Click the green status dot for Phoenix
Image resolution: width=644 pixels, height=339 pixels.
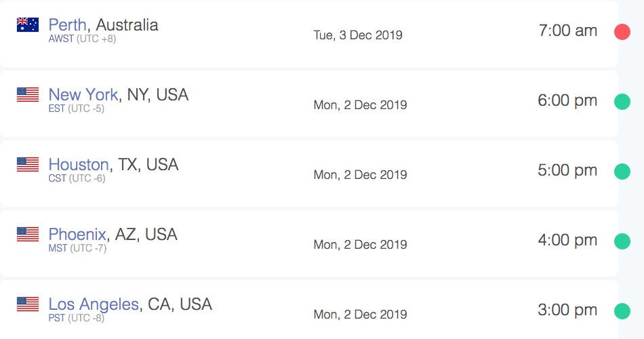tap(622, 241)
